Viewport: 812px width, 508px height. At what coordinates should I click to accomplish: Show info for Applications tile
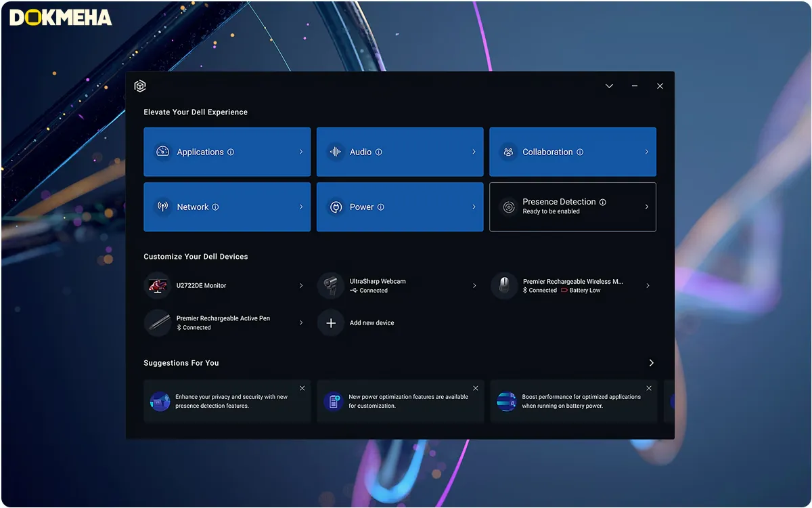pyautogui.click(x=231, y=152)
